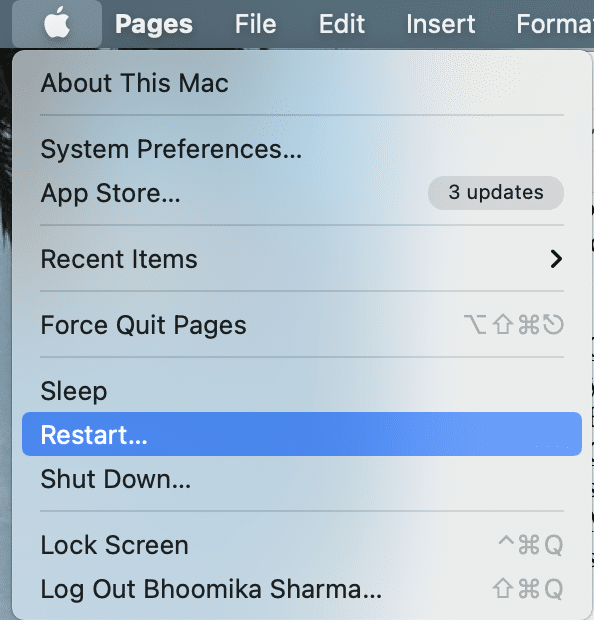Open the Insert menu
The height and width of the screenshot is (620, 594).
pos(441,24)
